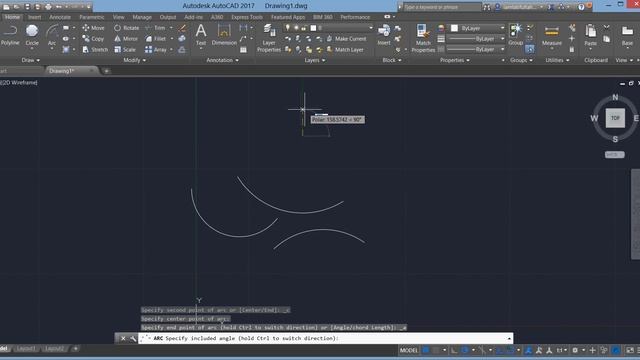The height and width of the screenshot is (360, 640).
Task: Click the Group icon
Action: pyautogui.click(x=516, y=34)
